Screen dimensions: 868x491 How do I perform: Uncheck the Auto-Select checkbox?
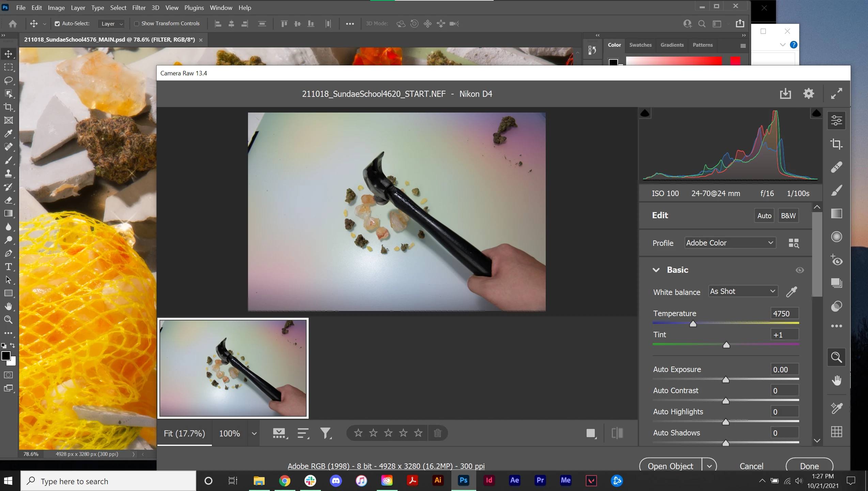57,24
